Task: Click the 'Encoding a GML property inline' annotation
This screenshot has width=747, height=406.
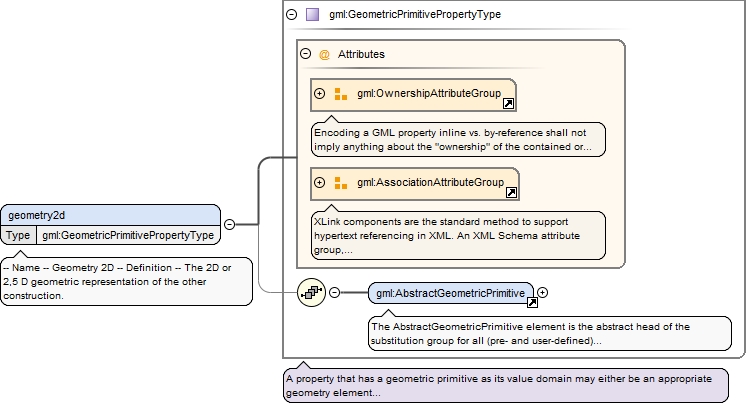Action: 458,140
